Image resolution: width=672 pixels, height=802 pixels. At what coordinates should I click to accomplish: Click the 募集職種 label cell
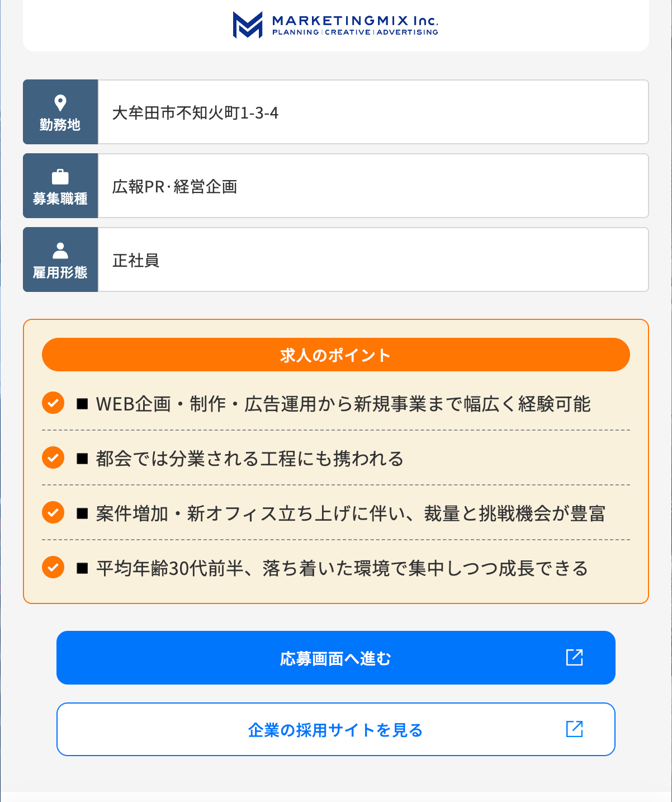tap(60, 186)
